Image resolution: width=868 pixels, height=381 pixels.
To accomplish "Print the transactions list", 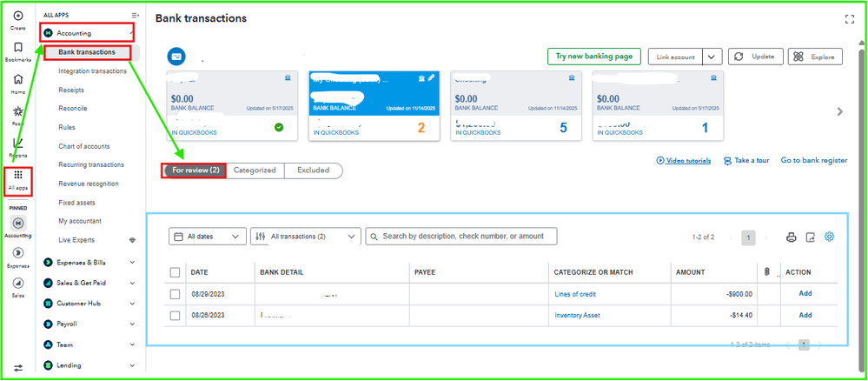I will pos(792,237).
